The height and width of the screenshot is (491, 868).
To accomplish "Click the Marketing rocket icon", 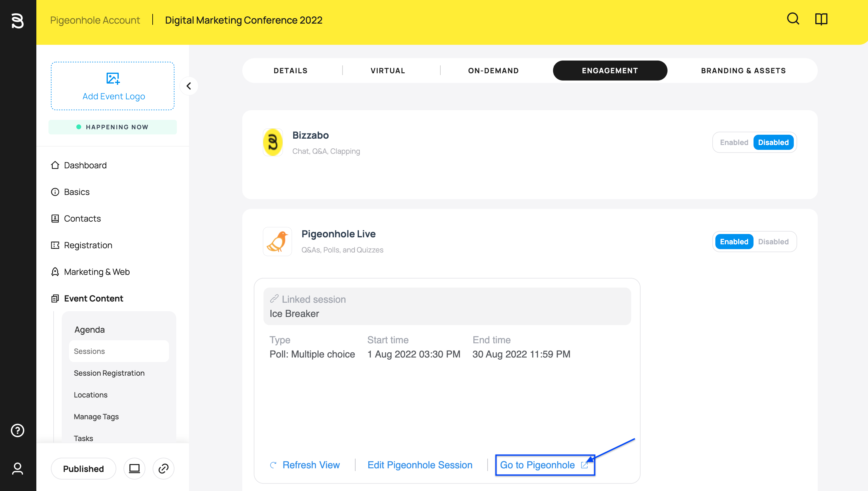I will 55,272.
